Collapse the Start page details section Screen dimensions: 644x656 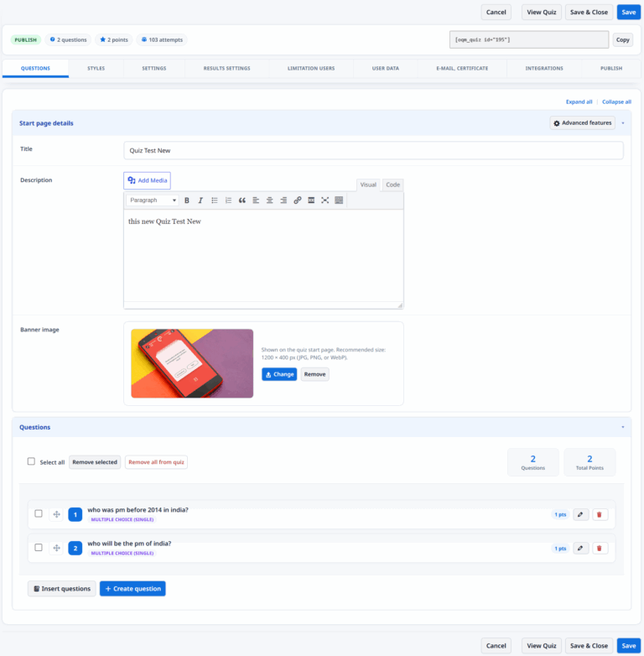click(623, 123)
